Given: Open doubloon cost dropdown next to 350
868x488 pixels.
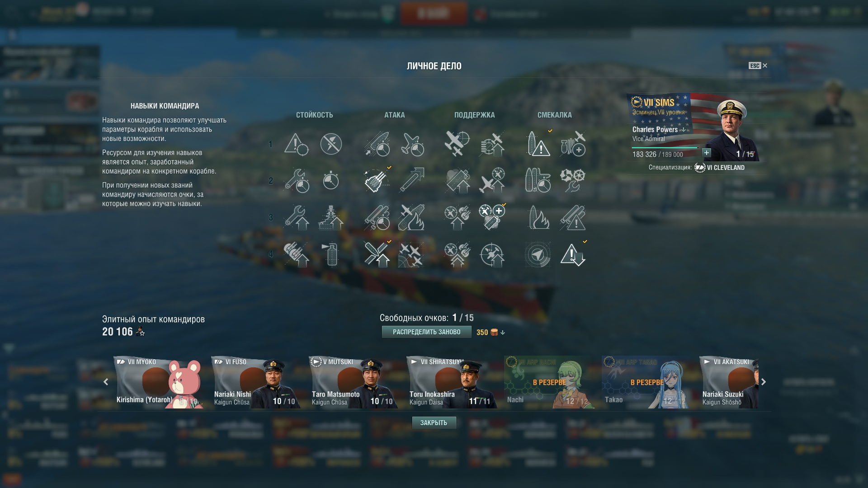Looking at the screenshot, I should (x=503, y=333).
